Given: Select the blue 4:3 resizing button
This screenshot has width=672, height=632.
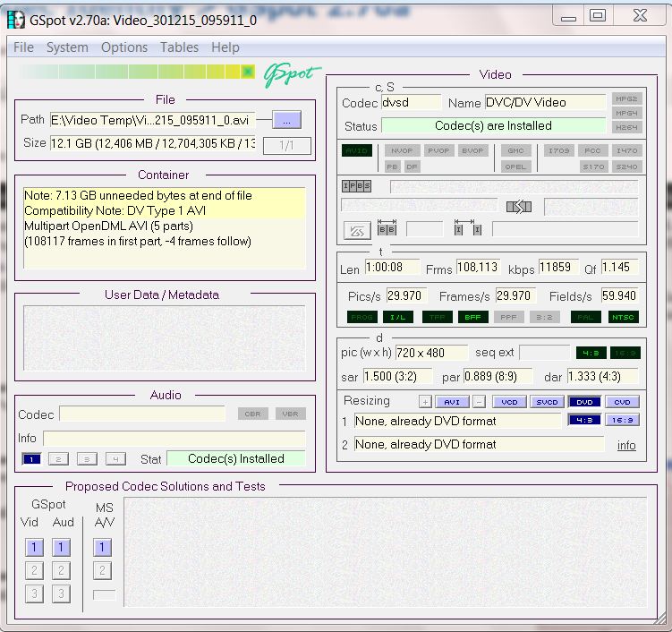Looking at the screenshot, I should [x=584, y=420].
